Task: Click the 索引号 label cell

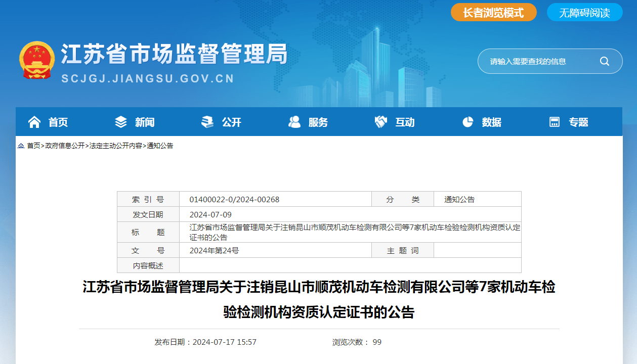Action: point(148,199)
